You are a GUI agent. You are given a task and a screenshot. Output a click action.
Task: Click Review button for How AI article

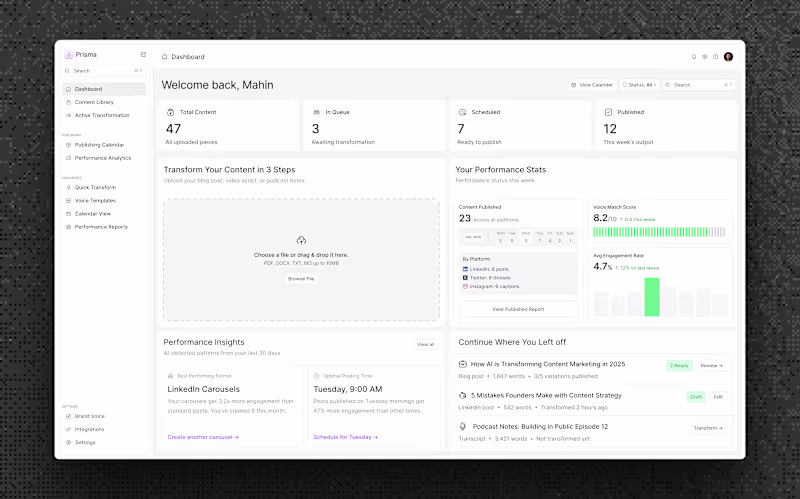pyautogui.click(x=711, y=366)
